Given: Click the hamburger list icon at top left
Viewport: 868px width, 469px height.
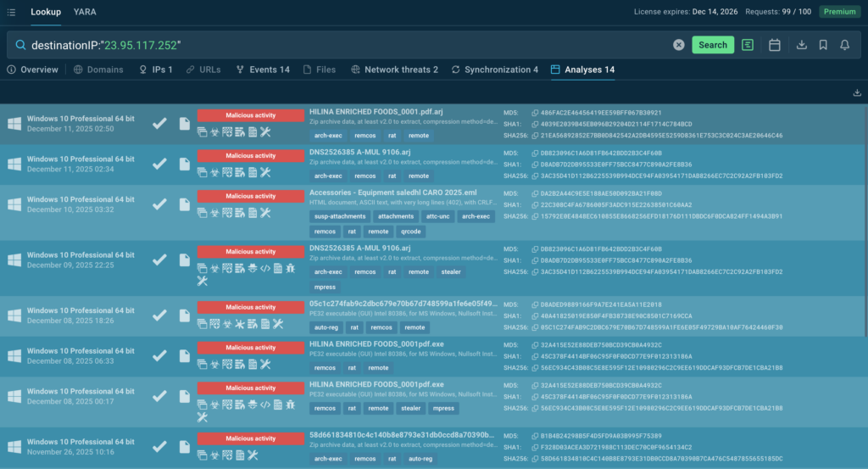Looking at the screenshot, I should click(11, 12).
